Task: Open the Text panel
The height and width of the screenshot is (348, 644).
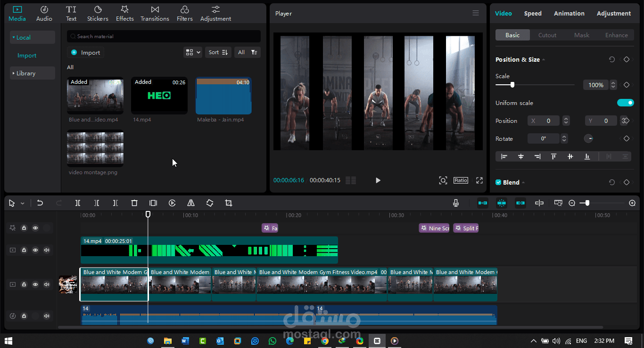Action: (x=71, y=14)
